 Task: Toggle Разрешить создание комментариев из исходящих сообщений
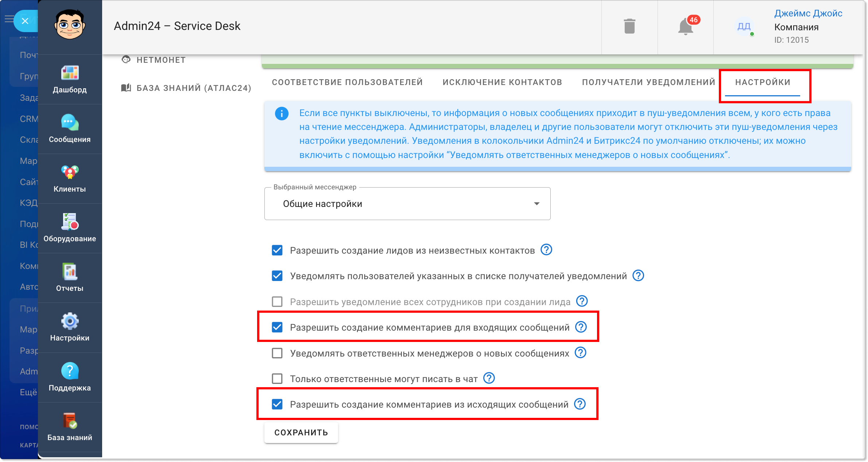(277, 404)
